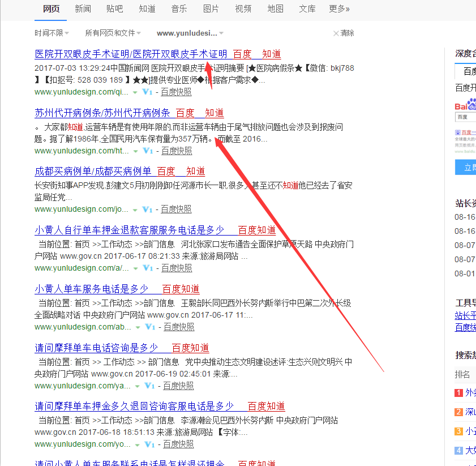The width and height of the screenshot is (476, 466).
Task: Expand the 所有网页和文件 file type dropdown
Action: [113, 33]
